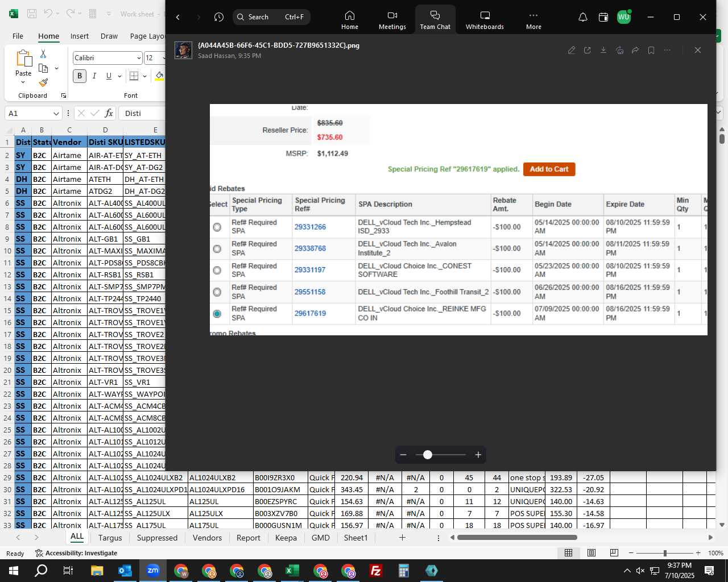Open image in new window icon
Image resolution: width=728 pixels, height=582 pixels.
coord(588,50)
